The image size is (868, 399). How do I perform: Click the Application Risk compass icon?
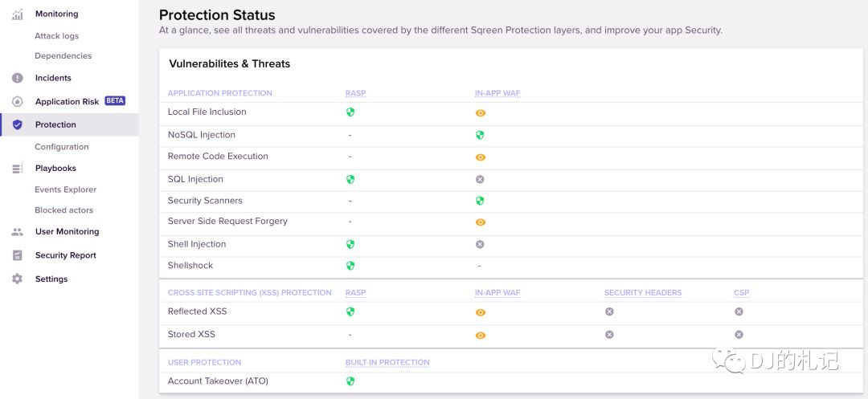(17, 102)
